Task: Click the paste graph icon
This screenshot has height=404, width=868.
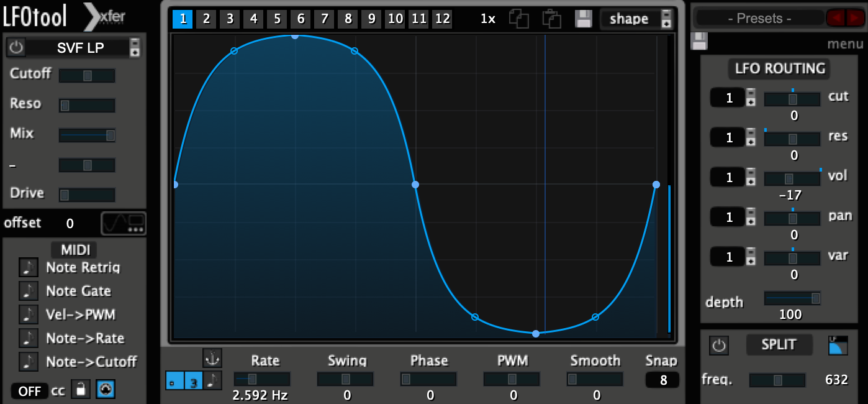Action: (551, 19)
